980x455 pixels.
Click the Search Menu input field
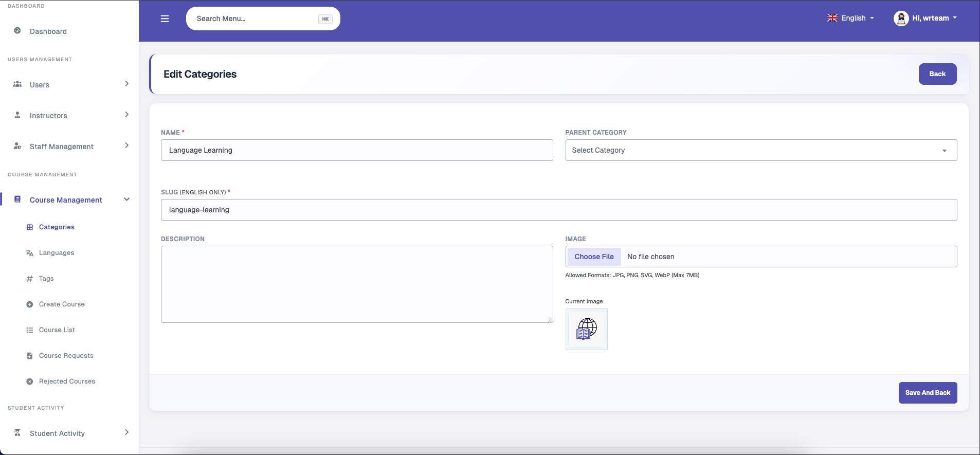[x=263, y=19]
